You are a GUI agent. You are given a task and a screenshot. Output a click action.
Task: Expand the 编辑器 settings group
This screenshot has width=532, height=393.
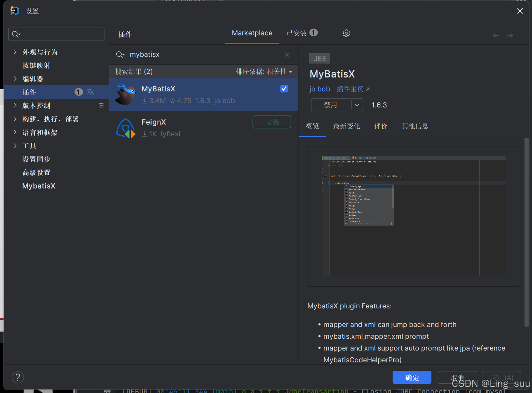point(15,79)
